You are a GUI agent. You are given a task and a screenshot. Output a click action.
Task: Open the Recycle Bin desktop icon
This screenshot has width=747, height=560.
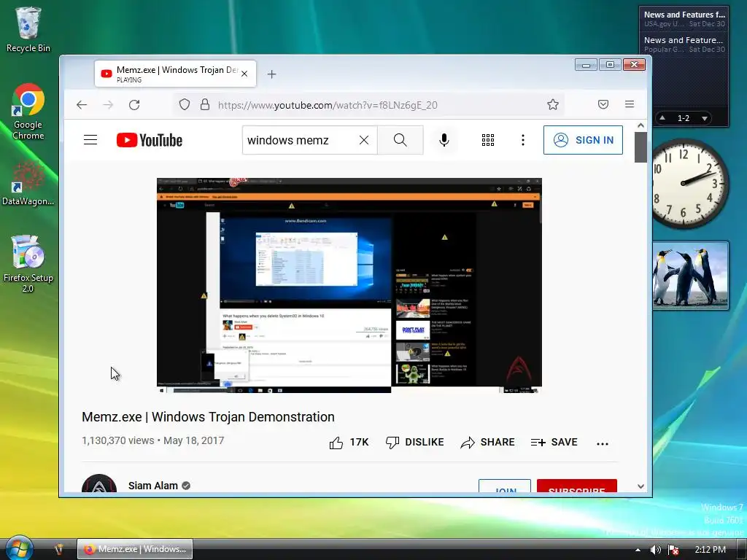(28, 29)
